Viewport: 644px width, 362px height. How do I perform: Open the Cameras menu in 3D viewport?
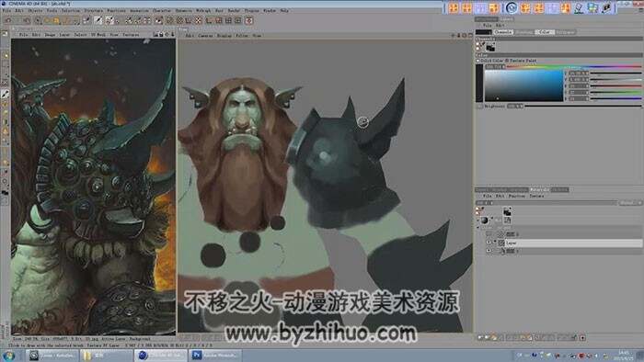pos(205,36)
